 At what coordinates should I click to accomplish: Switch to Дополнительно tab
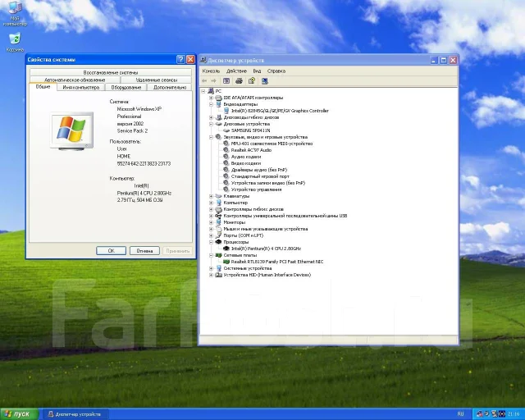(170, 88)
